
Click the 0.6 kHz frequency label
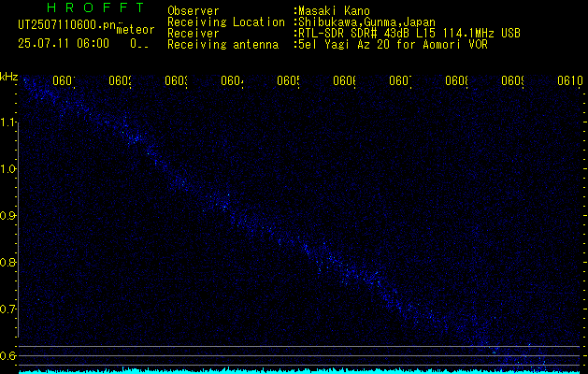7,355
